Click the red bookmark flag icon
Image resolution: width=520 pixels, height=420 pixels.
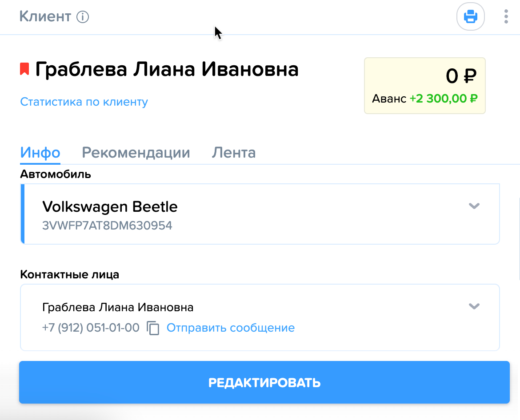coord(24,69)
